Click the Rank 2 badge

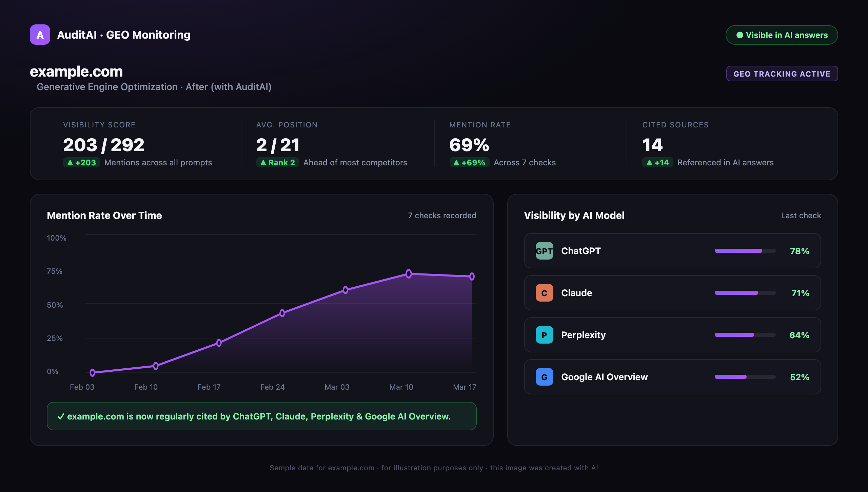click(x=278, y=163)
